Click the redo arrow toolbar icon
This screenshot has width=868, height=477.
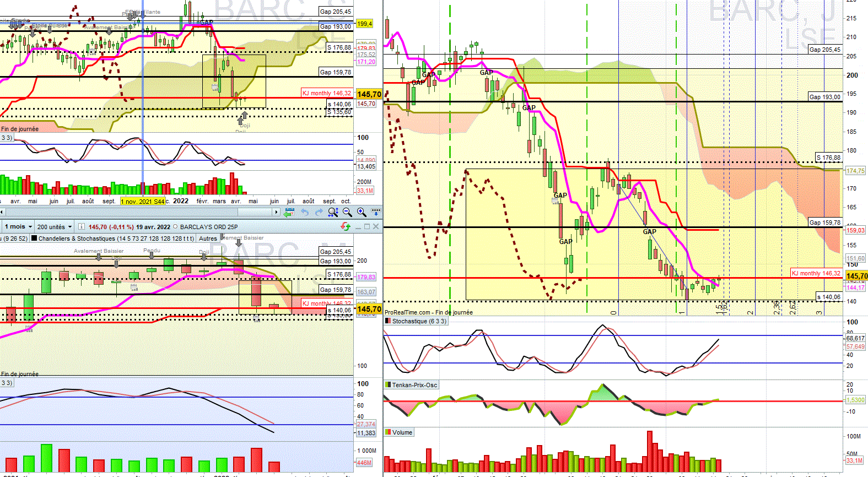click(319, 212)
